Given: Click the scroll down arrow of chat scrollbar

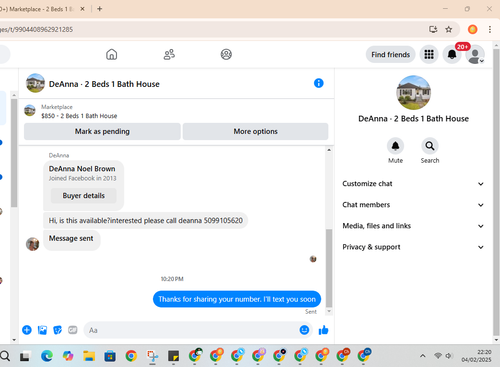Looking at the screenshot, I should pos(329,311).
